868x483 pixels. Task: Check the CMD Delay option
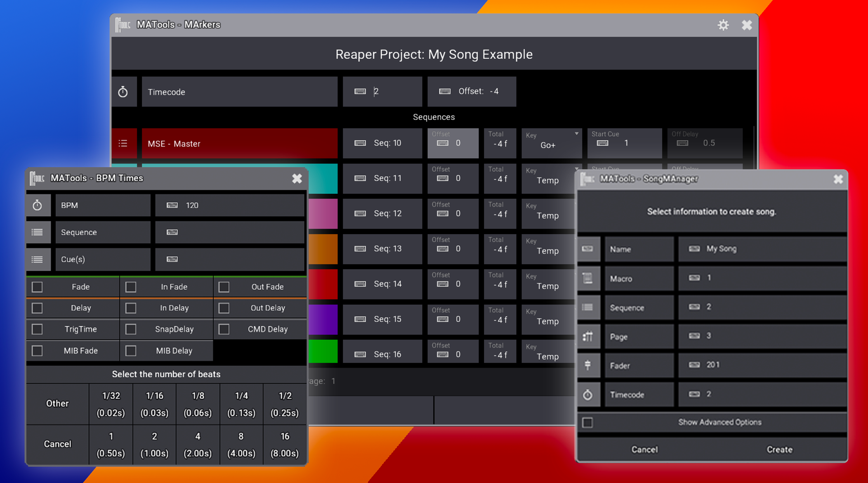point(224,329)
